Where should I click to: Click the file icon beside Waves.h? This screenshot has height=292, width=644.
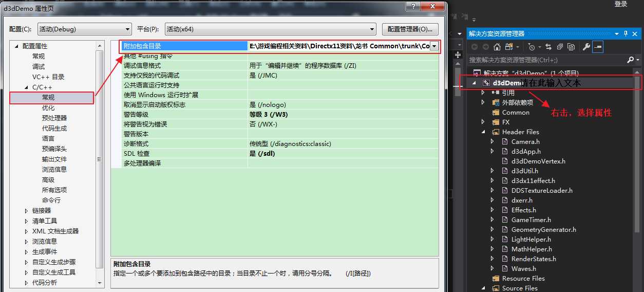(505, 268)
